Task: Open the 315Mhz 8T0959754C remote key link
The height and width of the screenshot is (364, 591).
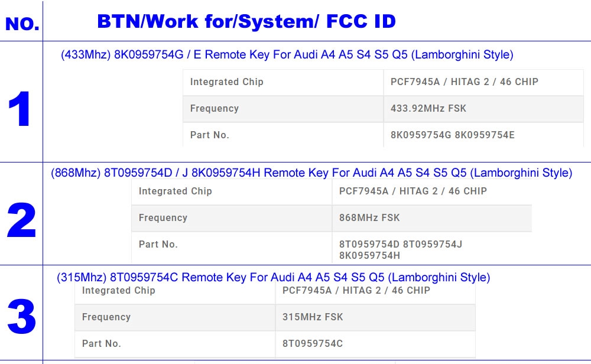Action: [273, 277]
